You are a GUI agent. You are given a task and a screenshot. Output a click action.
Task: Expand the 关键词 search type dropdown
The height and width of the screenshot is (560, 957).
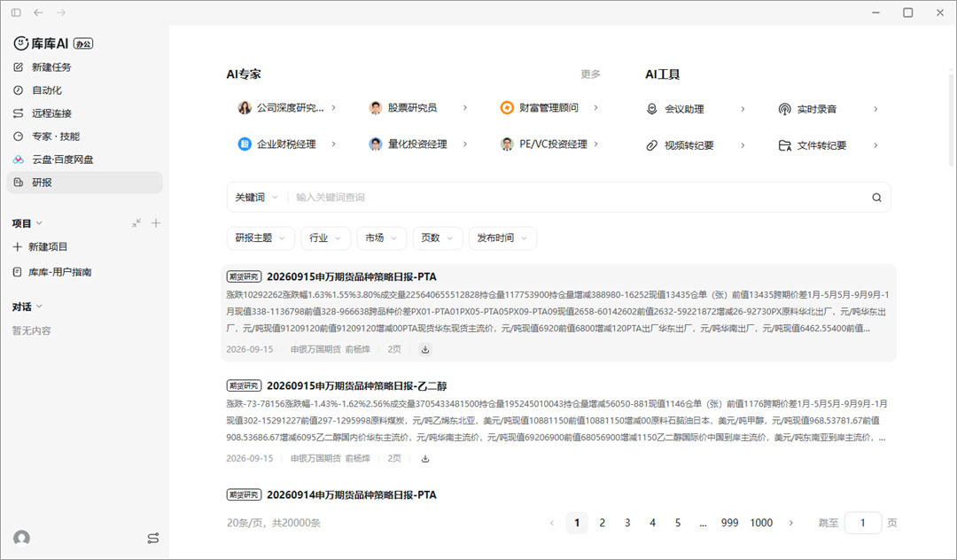point(256,198)
